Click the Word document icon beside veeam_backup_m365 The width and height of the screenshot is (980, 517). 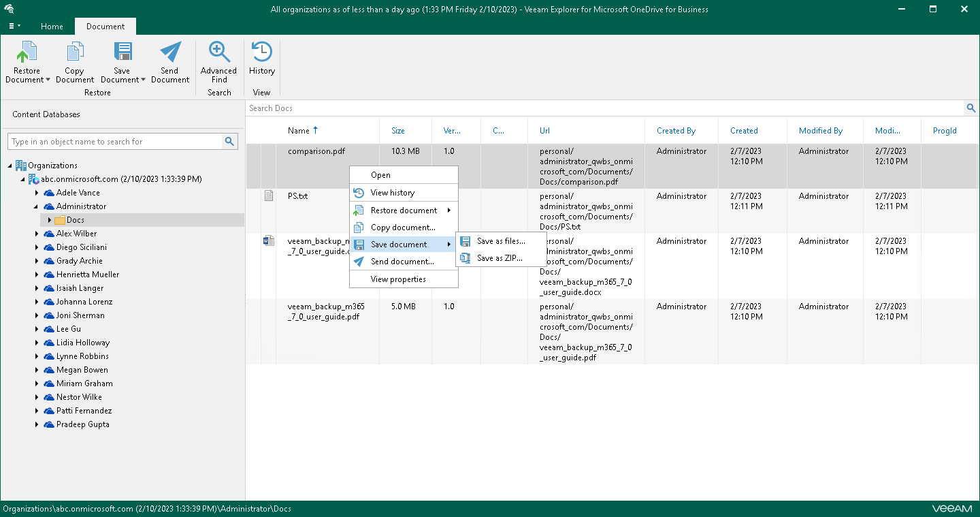coord(268,240)
